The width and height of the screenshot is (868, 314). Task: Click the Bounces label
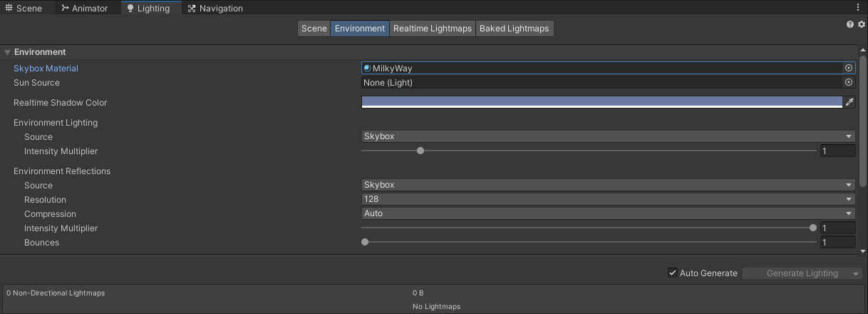pyautogui.click(x=41, y=243)
